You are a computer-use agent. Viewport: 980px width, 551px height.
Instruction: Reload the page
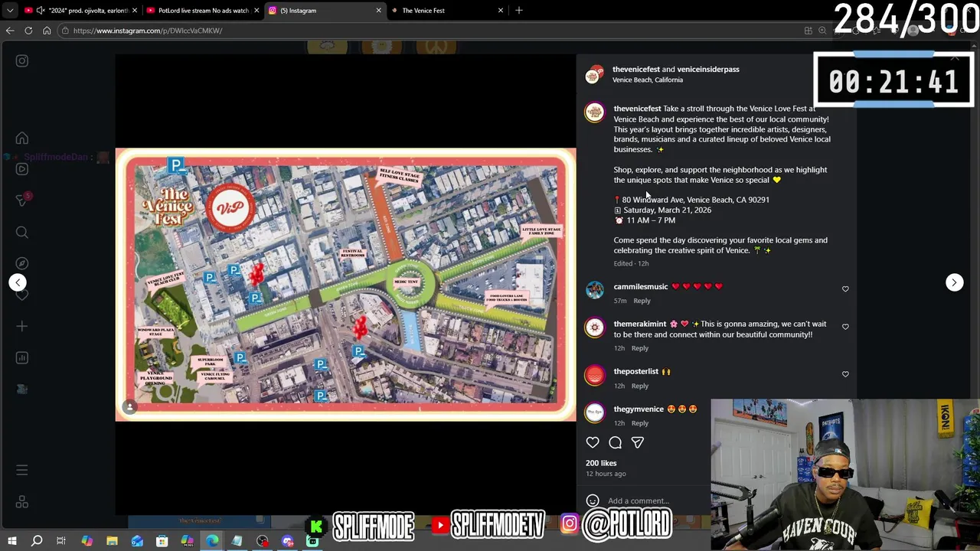[x=28, y=31]
